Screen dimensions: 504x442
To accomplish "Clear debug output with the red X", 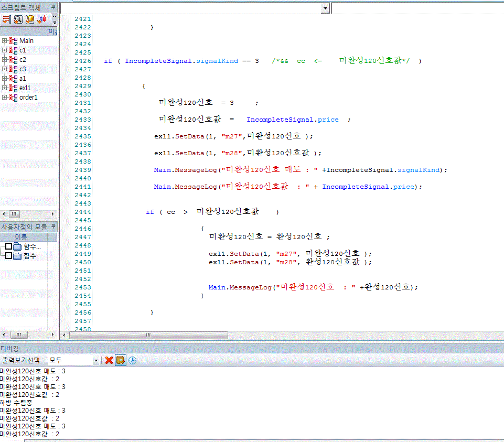I will click(109, 360).
